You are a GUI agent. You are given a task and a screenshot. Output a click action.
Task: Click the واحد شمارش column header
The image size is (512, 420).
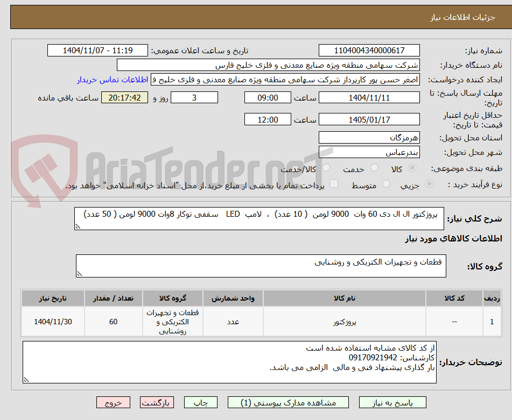(x=233, y=298)
